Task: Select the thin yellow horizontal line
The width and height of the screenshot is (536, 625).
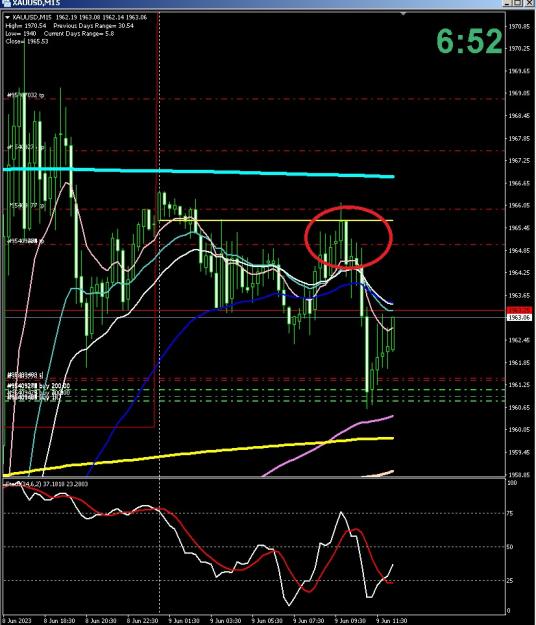Action: click(276, 220)
